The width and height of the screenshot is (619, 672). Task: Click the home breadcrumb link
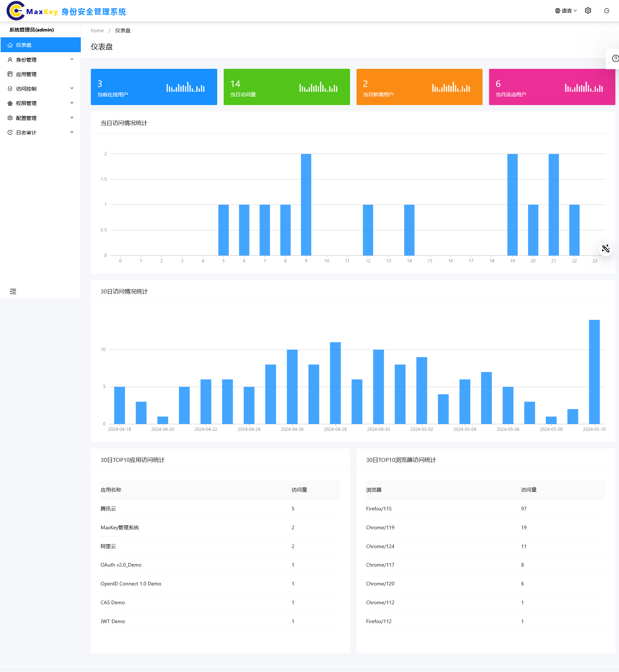pyautogui.click(x=97, y=31)
